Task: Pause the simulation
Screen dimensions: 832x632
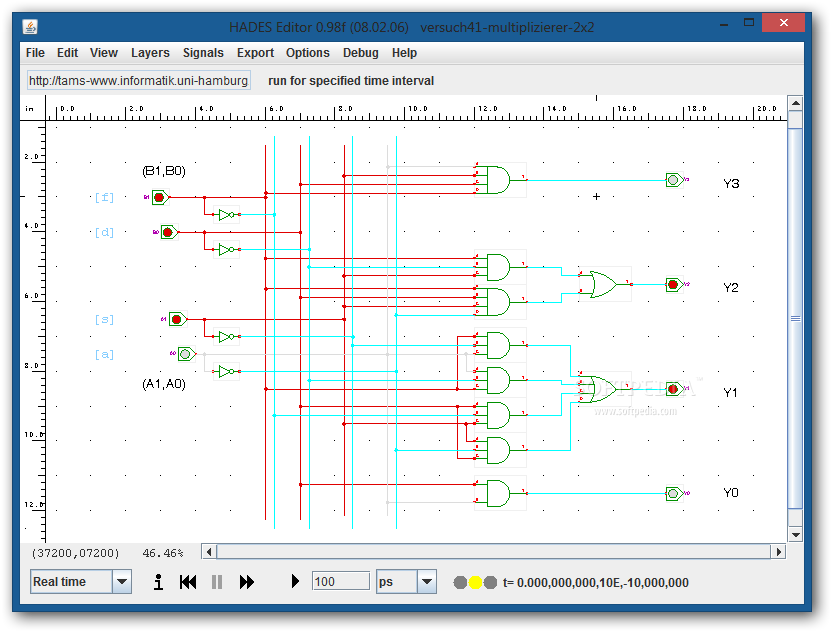Action: tap(216, 582)
